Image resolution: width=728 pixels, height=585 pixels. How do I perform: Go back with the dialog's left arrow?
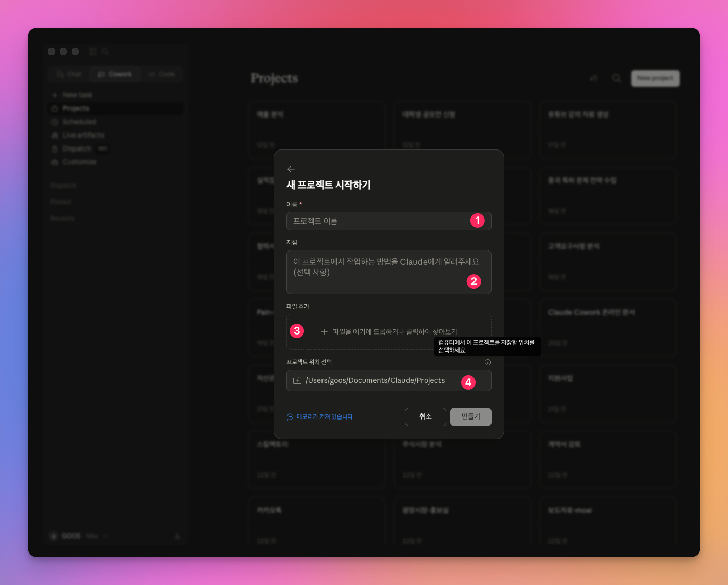291,169
